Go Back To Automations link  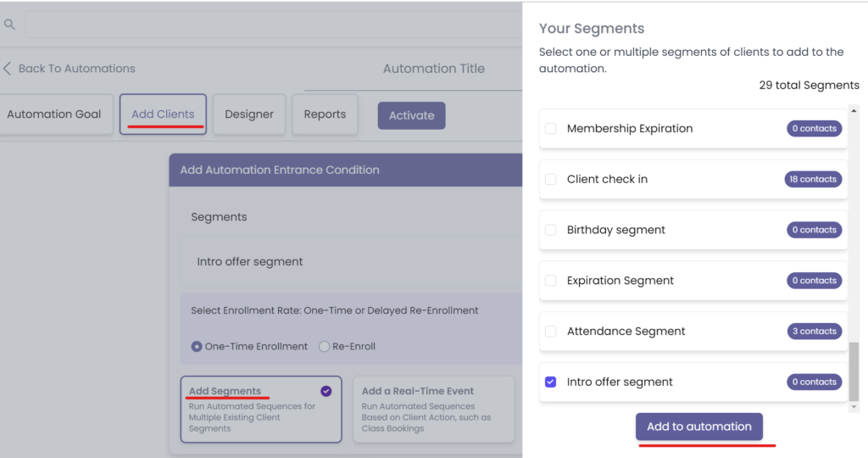[76, 69]
